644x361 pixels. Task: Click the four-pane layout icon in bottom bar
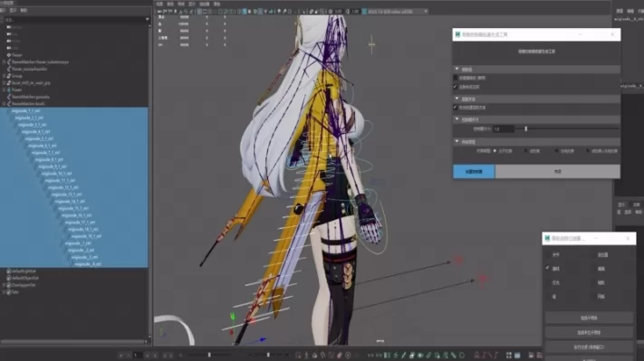click(x=509, y=356)
